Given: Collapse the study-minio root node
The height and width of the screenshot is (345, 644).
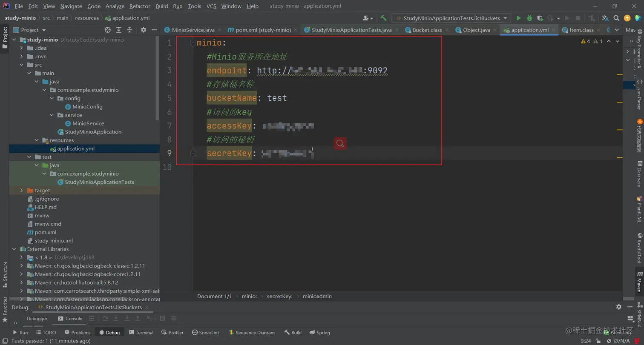Looking at the screenshot, I should pos(14,40).
